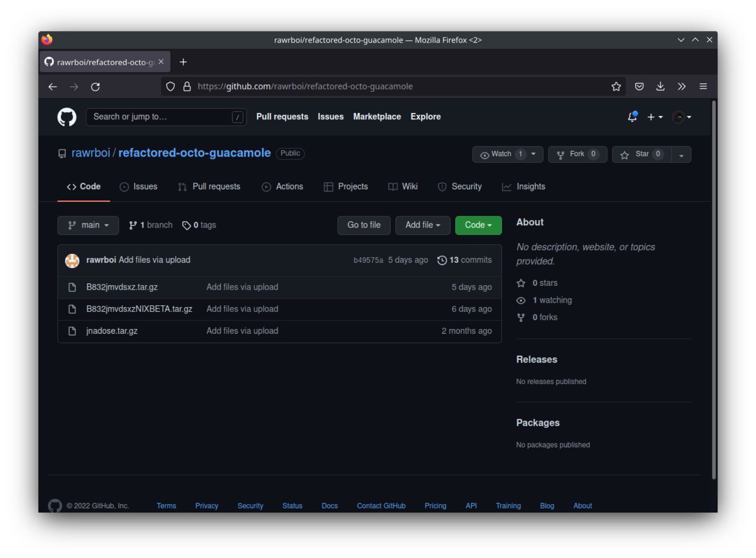The width and height of the screenshot is (756, 558).
Task: Click the rawrboi owner link in title
Action: tap(91, 153)
